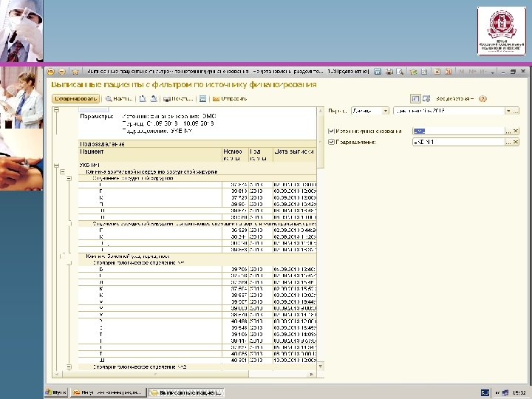Open the Период type dropdown
The height and width of the screenshot is (399, 532).
pyautogui.click(x=386, y=111)
